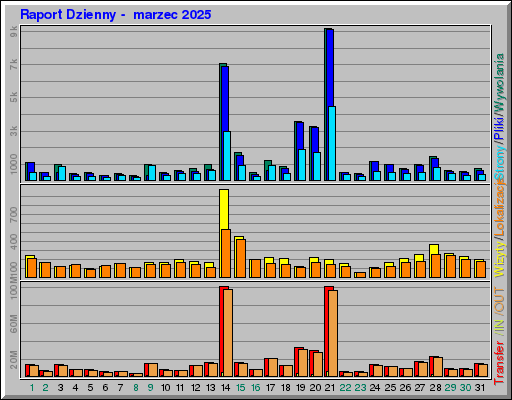Click day label 28 on the axis
Image resolution: width=512 pixels, height=400 pixels.
pos(435,388)
